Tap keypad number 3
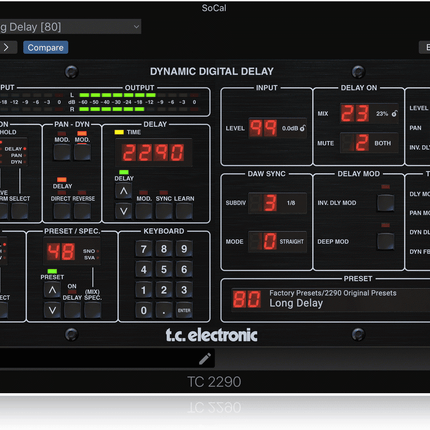Screen dimensions: 430x430 click(184, 290)
